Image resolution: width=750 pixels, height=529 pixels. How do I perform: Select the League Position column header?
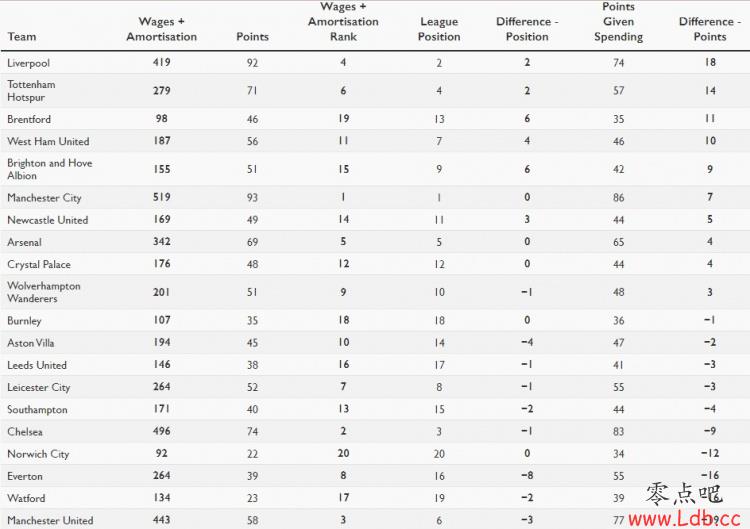click(x=439, y=29)
